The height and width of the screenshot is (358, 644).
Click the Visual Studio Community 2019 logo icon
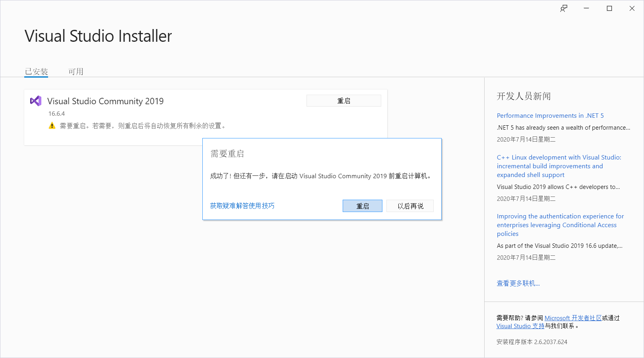36,101
